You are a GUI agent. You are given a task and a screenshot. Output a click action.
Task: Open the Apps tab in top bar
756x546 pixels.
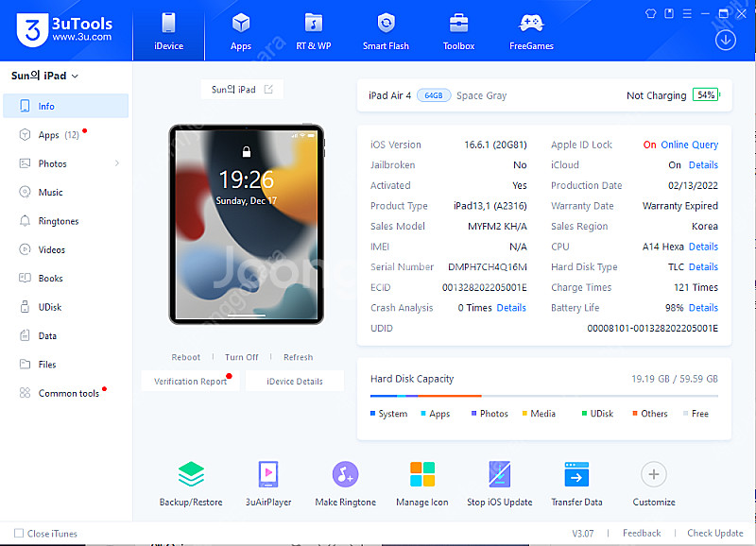coord(241,31)
